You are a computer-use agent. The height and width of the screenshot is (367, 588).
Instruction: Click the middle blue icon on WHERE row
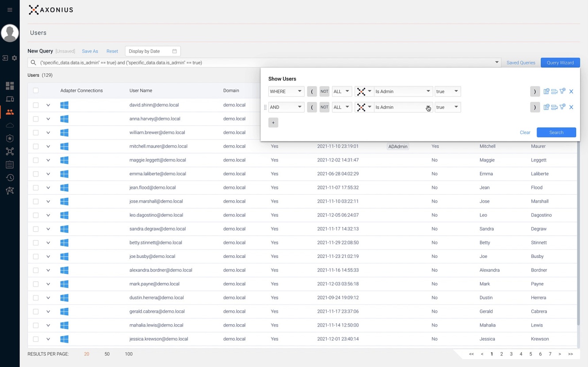coord(554,91)
